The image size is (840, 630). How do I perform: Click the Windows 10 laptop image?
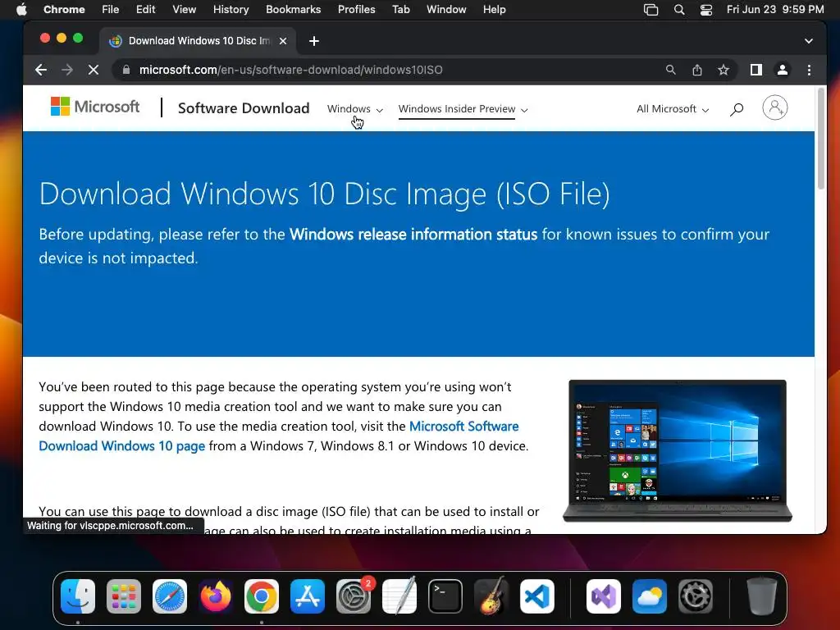pyautogui.click(x=677, y=450)
